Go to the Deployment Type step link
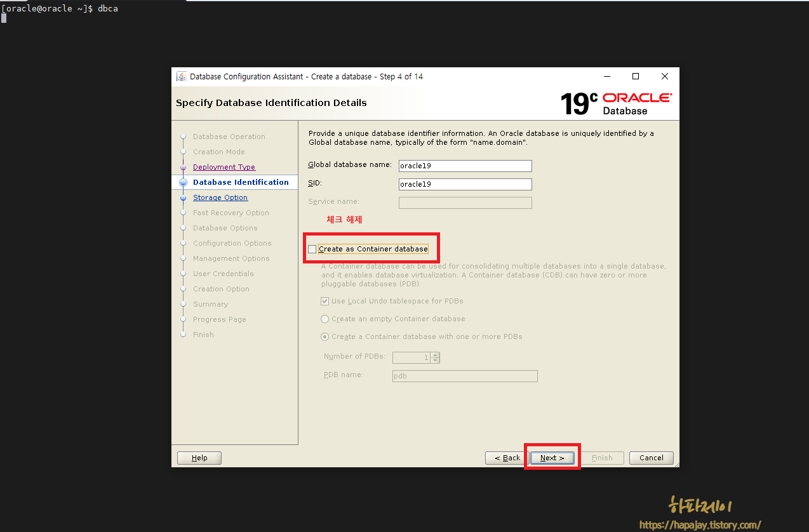Screen dimensions: 809x532 tap(224, 167)
